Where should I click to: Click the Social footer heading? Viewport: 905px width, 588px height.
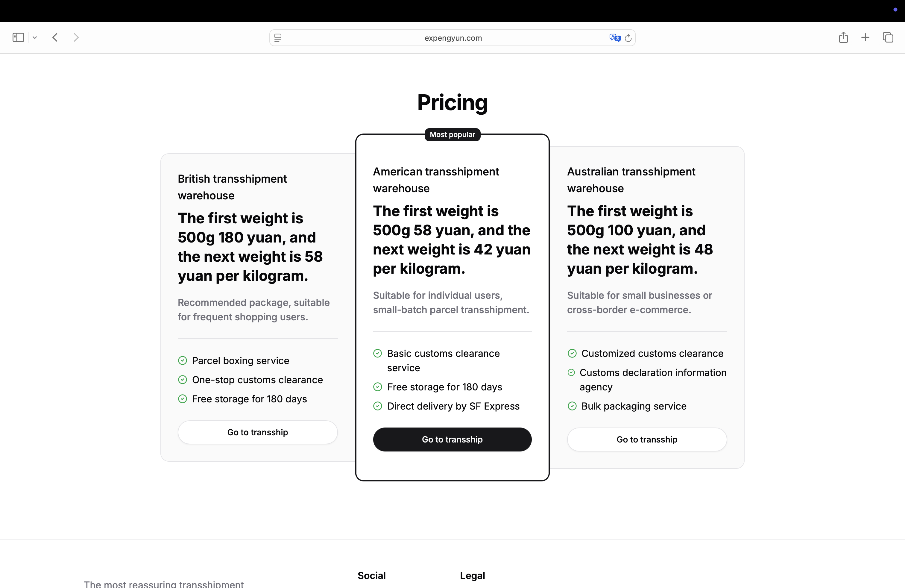[x=371, y=575]
